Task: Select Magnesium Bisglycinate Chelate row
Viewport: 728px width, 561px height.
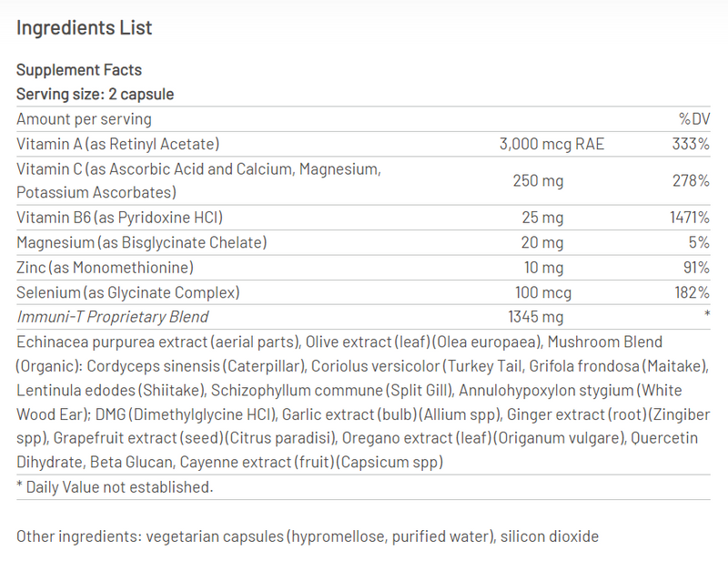Action: coord(363,242)
